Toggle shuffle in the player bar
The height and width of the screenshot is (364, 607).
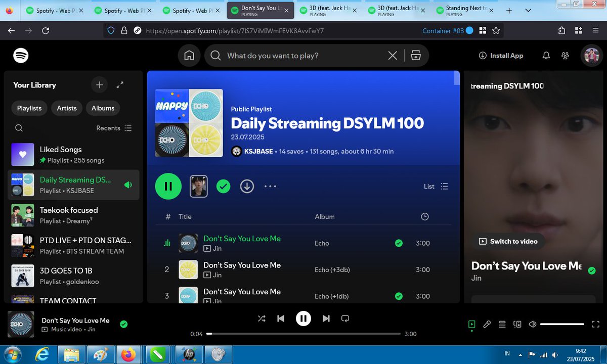click(x=261, y=318)
